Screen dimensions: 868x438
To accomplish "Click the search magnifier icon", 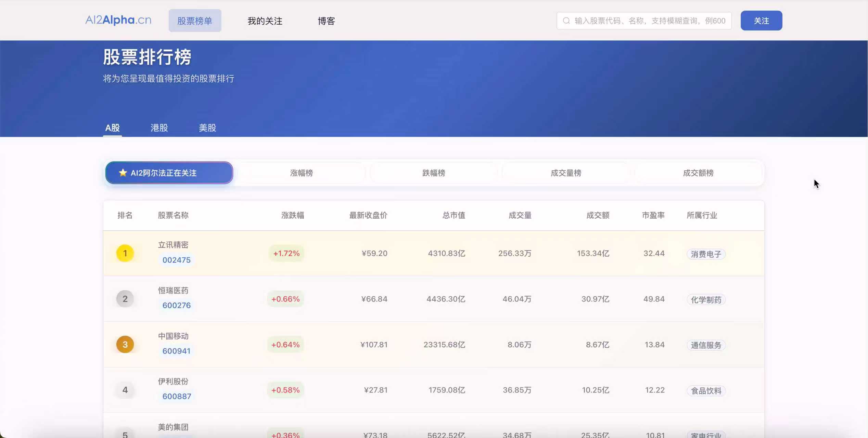I will 566,21.
